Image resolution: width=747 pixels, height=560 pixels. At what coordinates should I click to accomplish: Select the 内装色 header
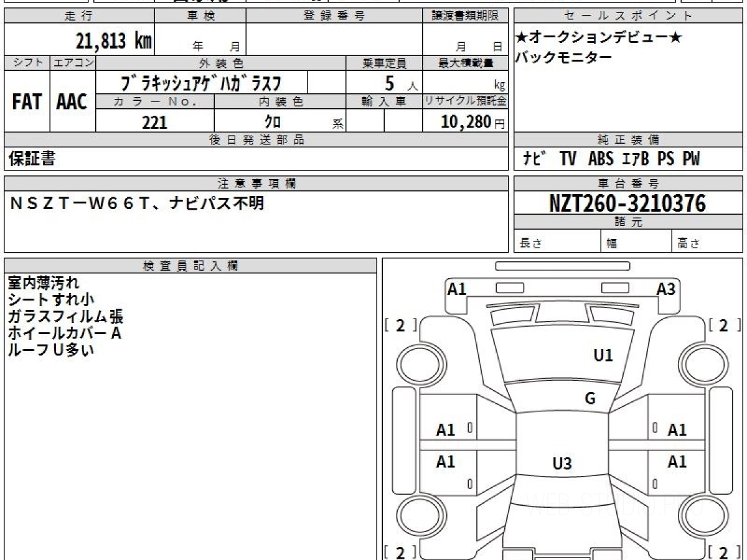point(280,102)
